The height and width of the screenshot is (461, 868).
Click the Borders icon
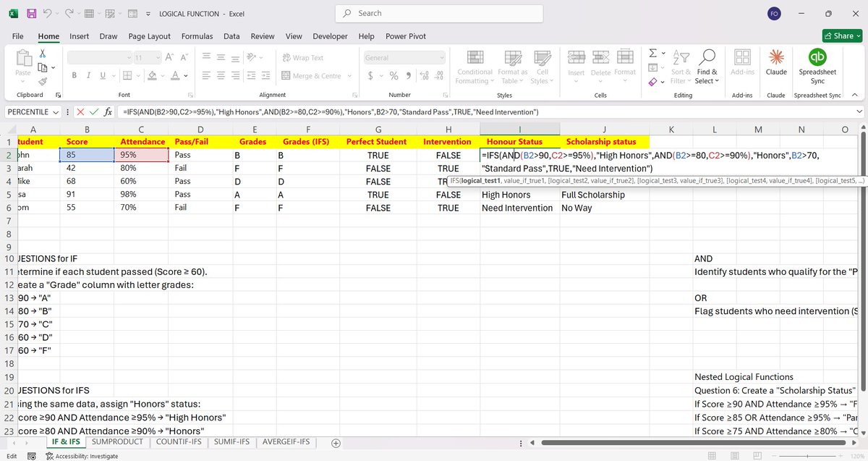click(126, 76)
